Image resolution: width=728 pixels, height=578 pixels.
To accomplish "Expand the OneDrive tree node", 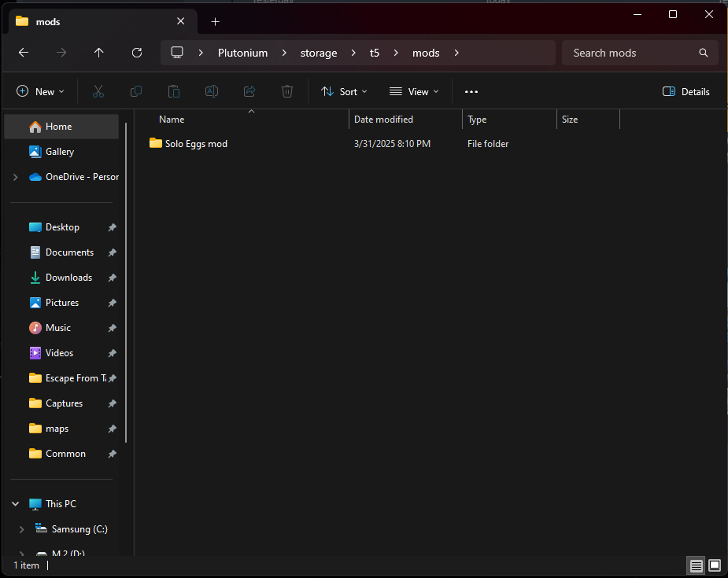I will [x=15, y=177].
